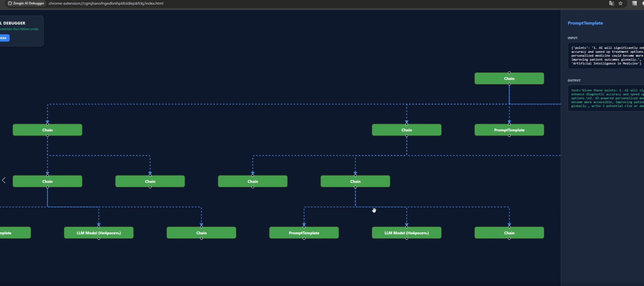The width and height of the screenshot is (644, 286).
Task: Click the blue Canvas button in debugger panel
Action: (x=4, y=38)
